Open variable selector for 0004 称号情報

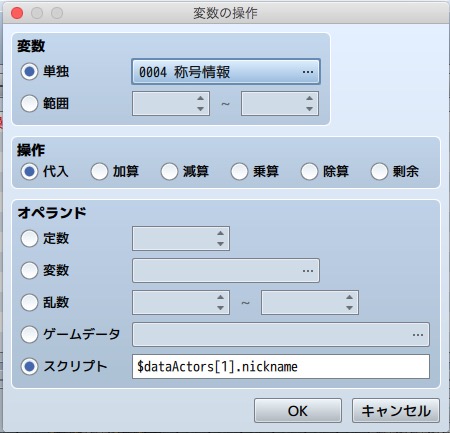coord(226,72)
